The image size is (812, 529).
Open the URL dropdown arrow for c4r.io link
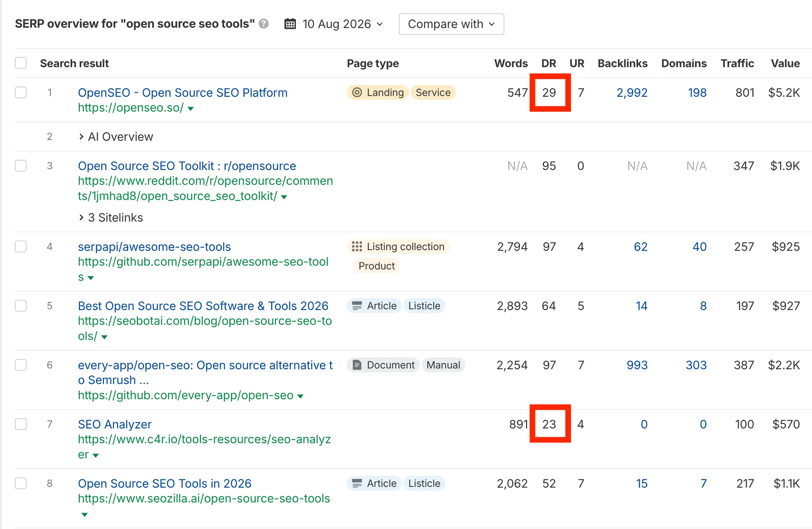96,455
